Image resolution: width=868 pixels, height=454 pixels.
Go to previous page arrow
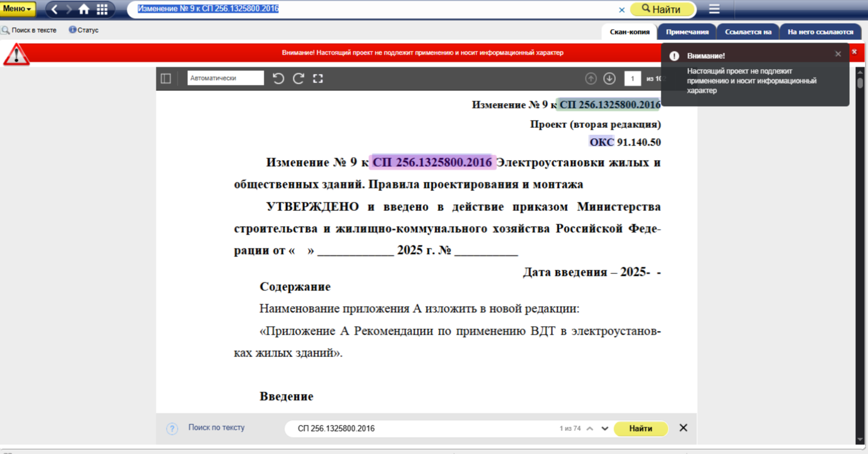click(x=591, y=78)
